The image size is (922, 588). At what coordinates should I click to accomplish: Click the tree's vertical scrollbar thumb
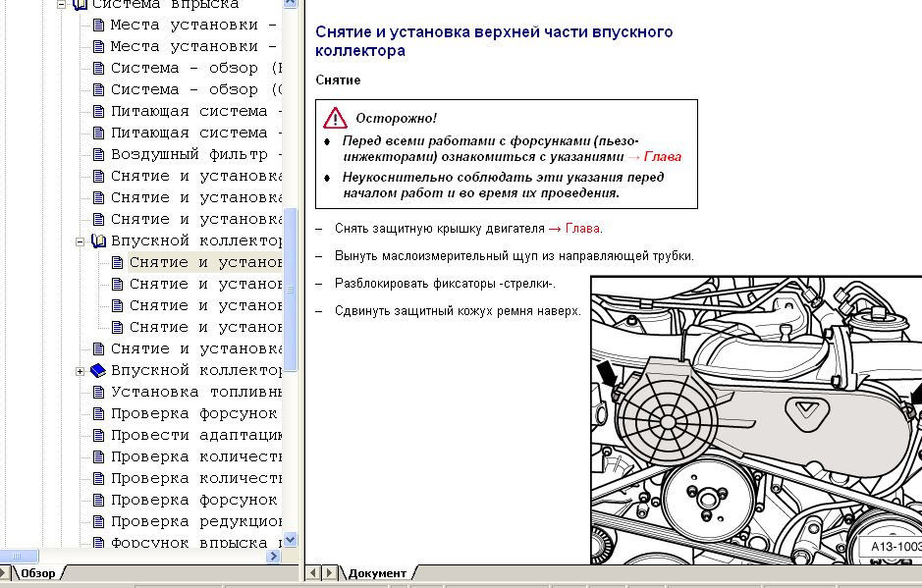click(x=290, y=290)
